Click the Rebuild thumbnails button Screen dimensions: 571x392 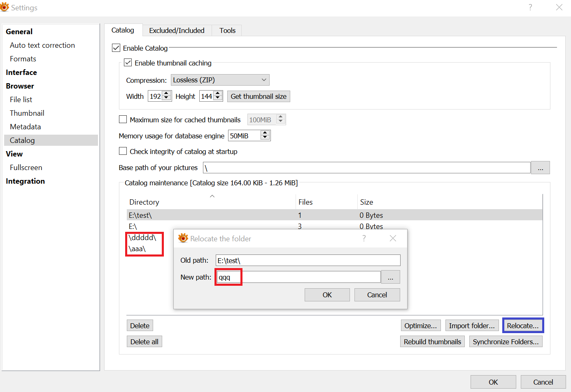point(433,342)
